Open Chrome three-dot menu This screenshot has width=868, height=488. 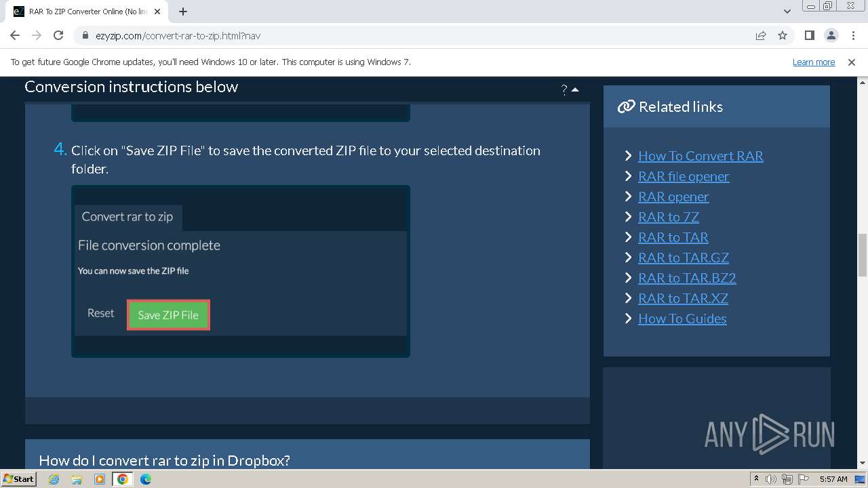pos(852,35)
